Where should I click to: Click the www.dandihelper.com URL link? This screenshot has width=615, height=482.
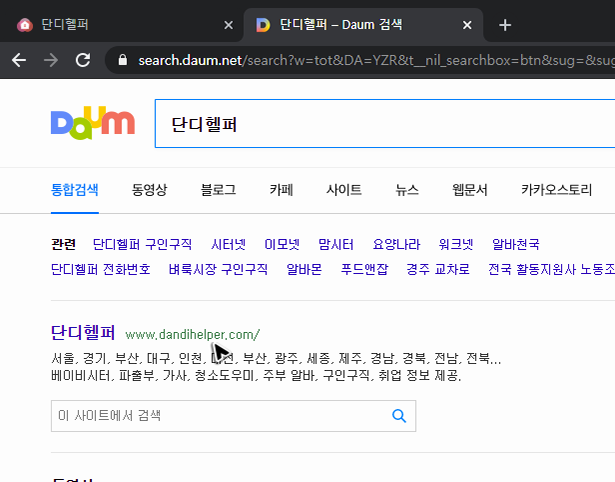tap(193, 335)
